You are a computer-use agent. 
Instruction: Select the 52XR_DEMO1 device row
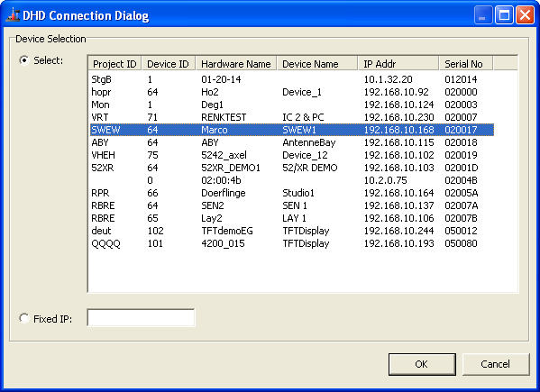coord(292,168)
